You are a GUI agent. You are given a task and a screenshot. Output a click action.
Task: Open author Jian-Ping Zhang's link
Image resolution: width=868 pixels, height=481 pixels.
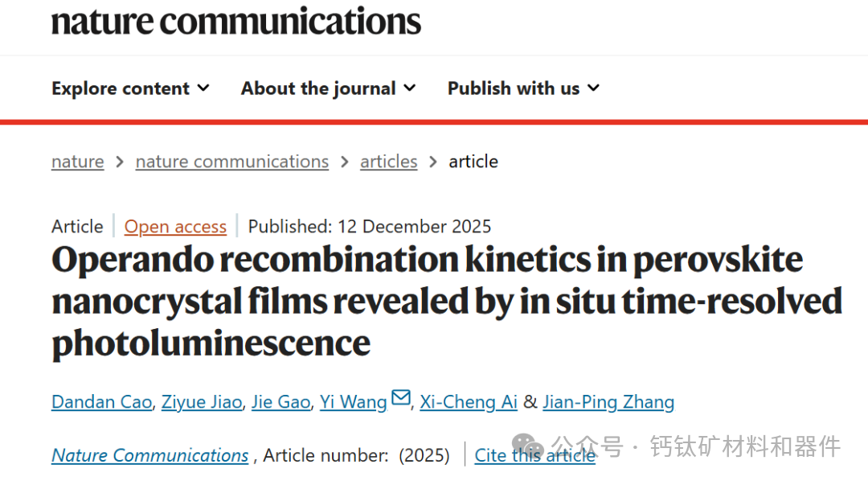click(x=608, y=402)
